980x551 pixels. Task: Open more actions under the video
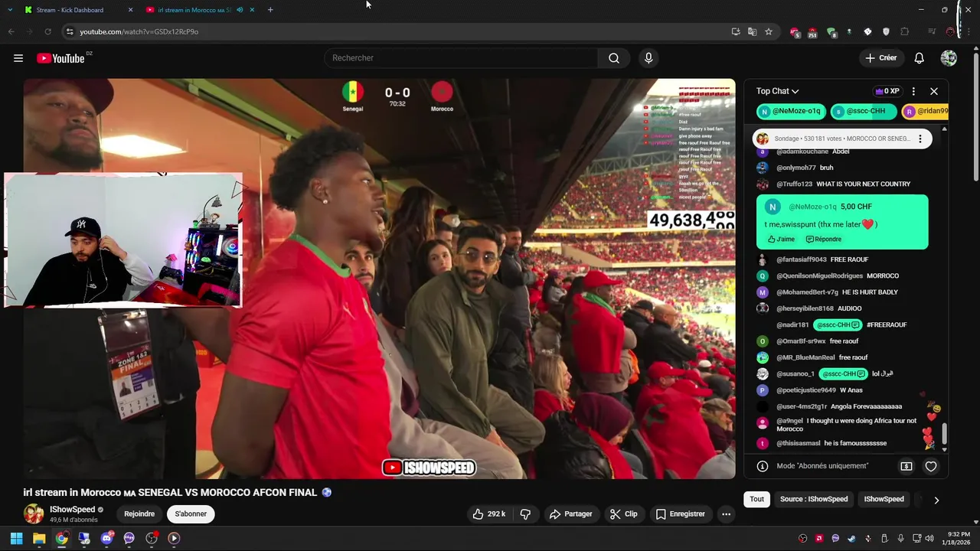[x=726, y=514]
